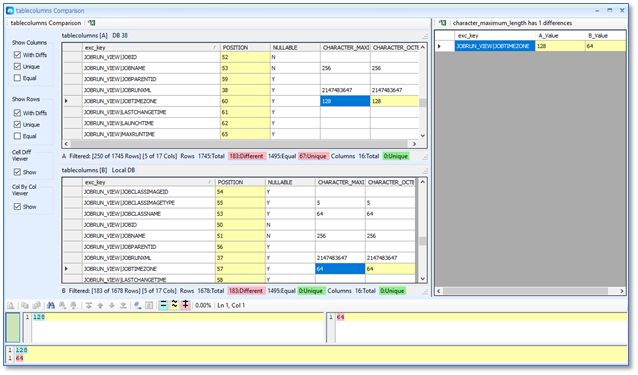The width and height of the screenshot is (638, 375).
Task: Click the find next icon after binoculars
Action: [x=63, y=305]
